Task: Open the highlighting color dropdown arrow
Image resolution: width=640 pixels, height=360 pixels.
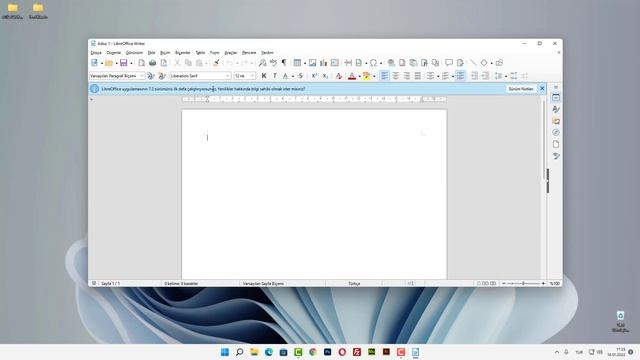Action: (374, 76)
